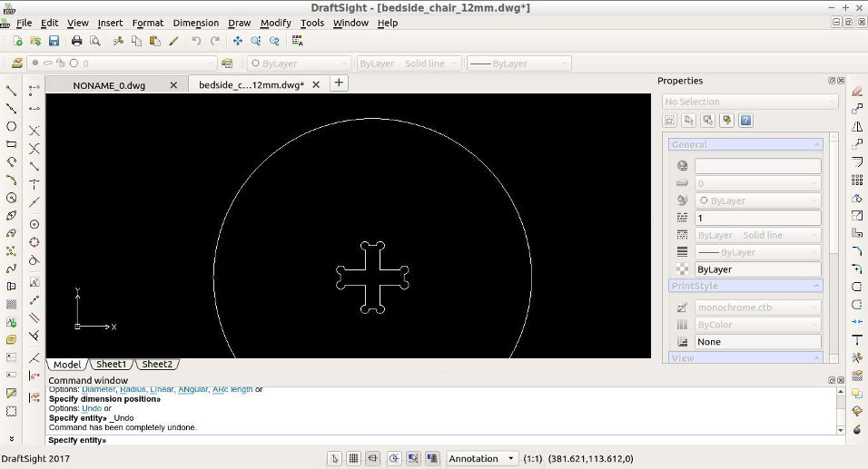Viewport: 868px width, 469px height.
Task: Select the Property Painter brush icon
Action: point(173,41)
